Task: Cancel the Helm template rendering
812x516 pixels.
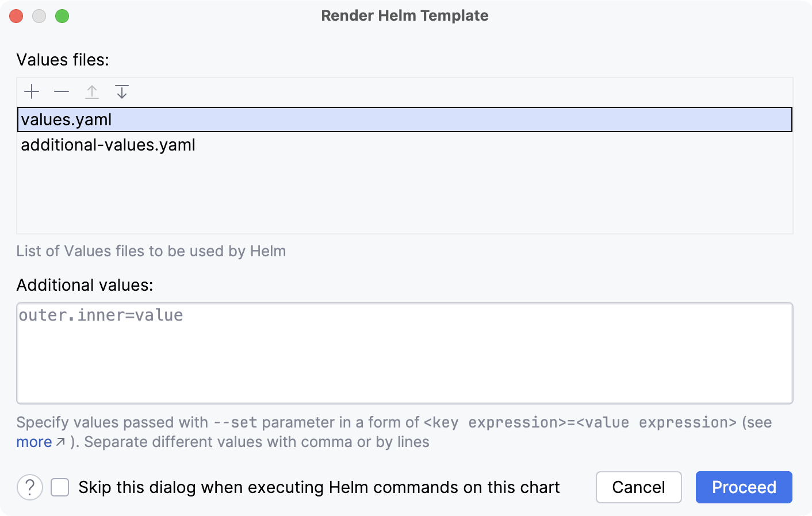Action: (x=638, y=487)
